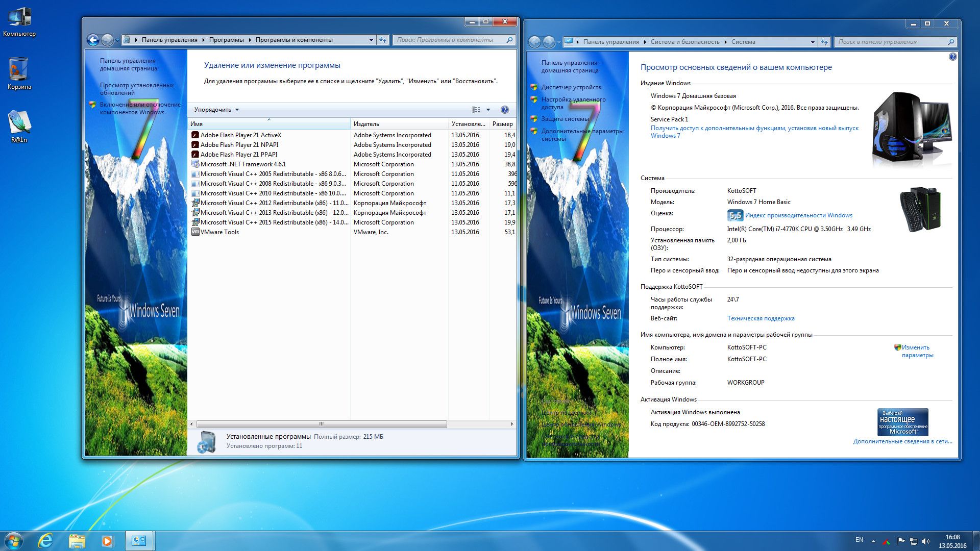Go forward in Programs window
980x551 pixels.
point(107,40)
